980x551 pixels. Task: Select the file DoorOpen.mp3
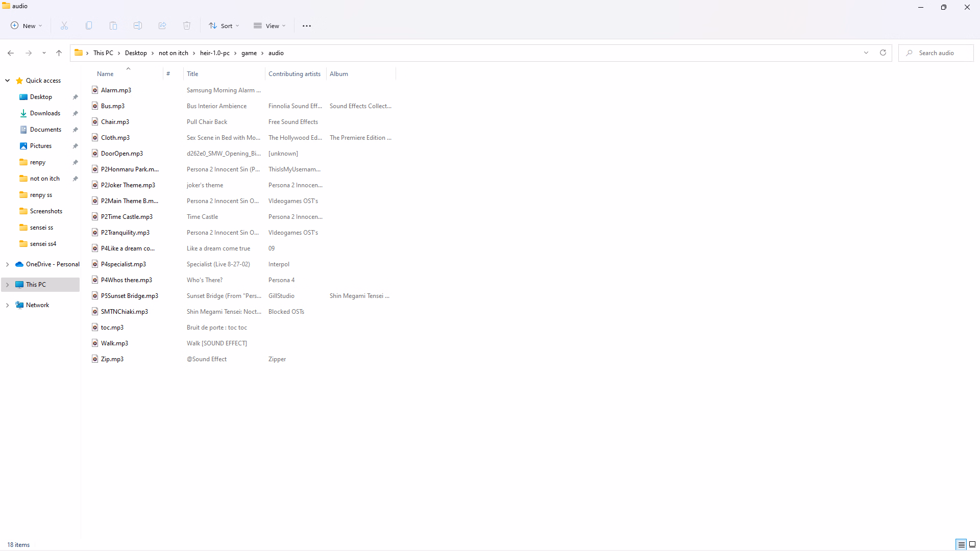(x=122, y=153)
